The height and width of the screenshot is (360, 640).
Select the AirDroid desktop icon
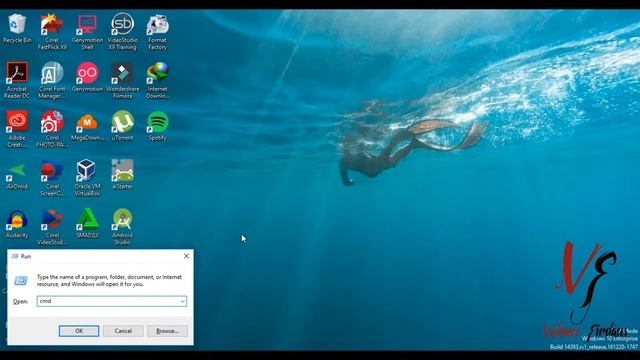coord(17,175)
